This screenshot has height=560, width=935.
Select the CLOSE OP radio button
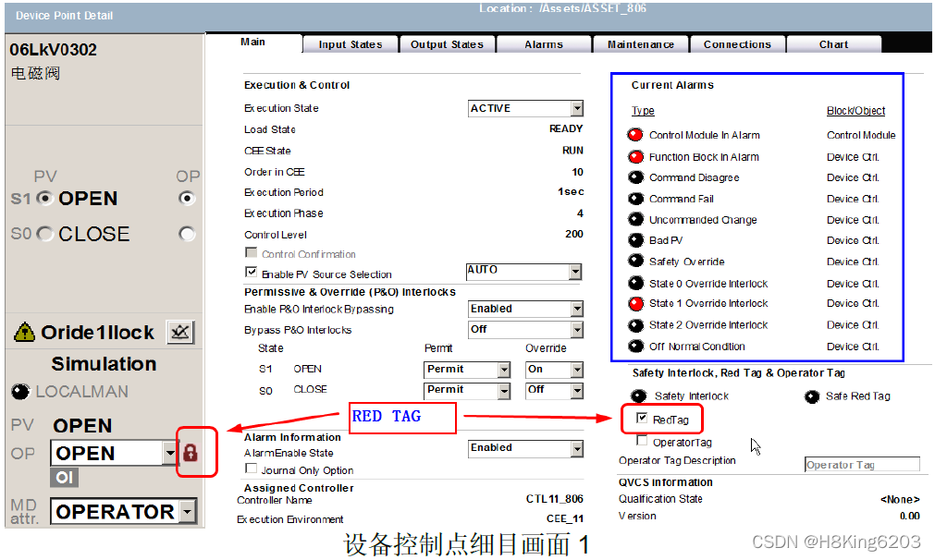187,234
